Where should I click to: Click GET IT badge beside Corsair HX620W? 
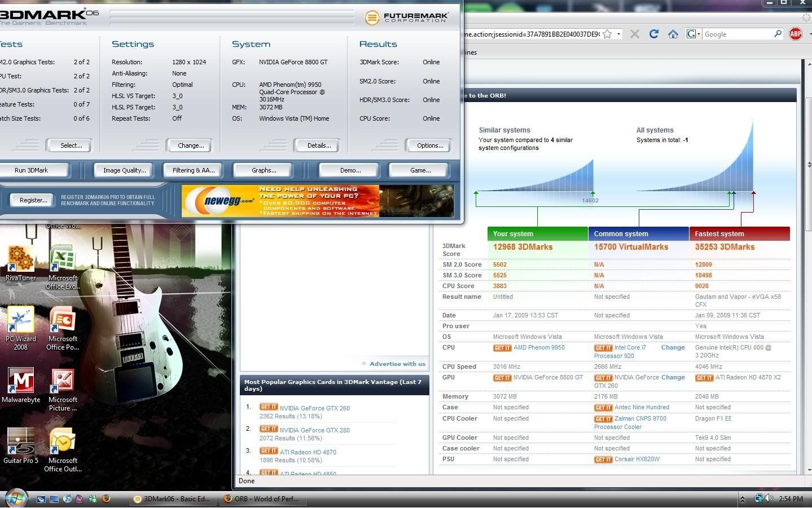click(x=603, y=460)
